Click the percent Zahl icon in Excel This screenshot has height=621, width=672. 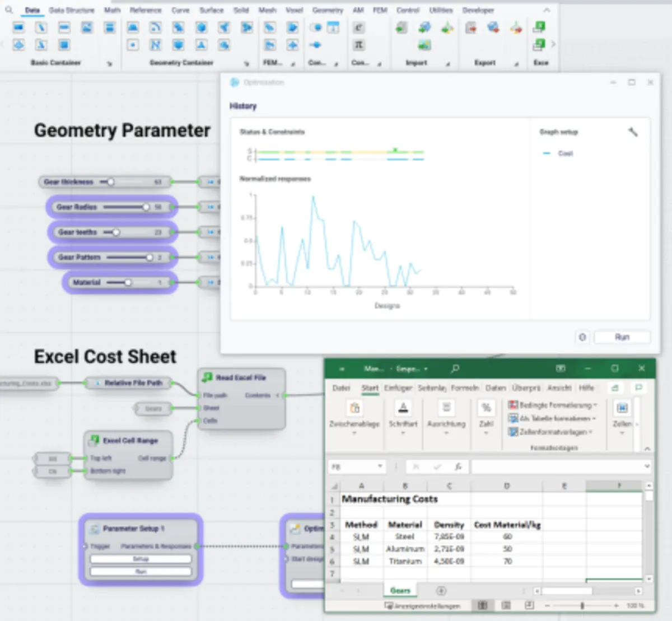486,408
